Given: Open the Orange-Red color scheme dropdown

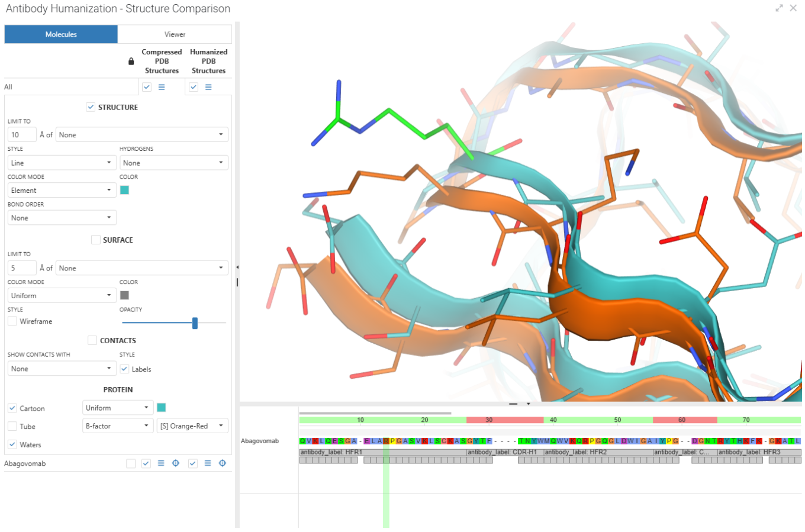Looking at the screenshot, I should tap(192, 426).
